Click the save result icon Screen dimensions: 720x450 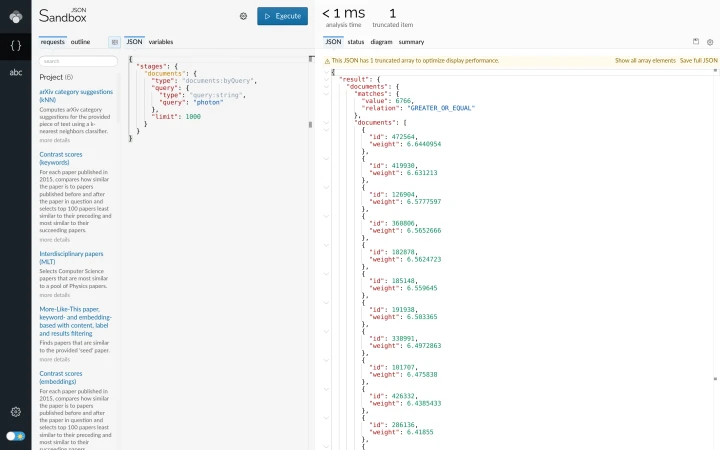696,41
